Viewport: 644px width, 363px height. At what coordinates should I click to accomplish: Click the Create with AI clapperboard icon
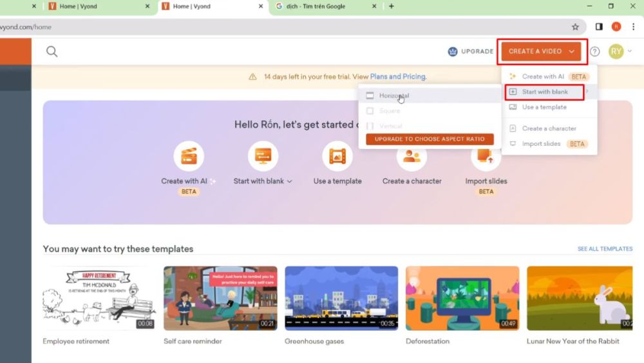point(189,156)
